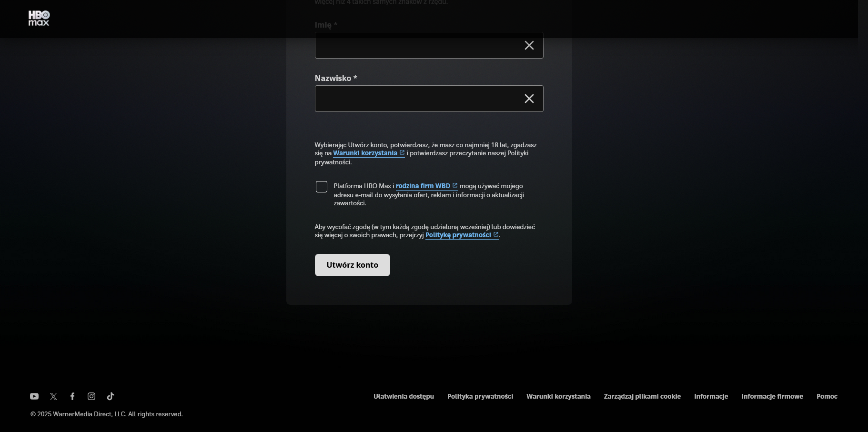This screenshot has height=432, width=868.
Task: Open Pomoc in the footer
Action: (x=827, y=396)
